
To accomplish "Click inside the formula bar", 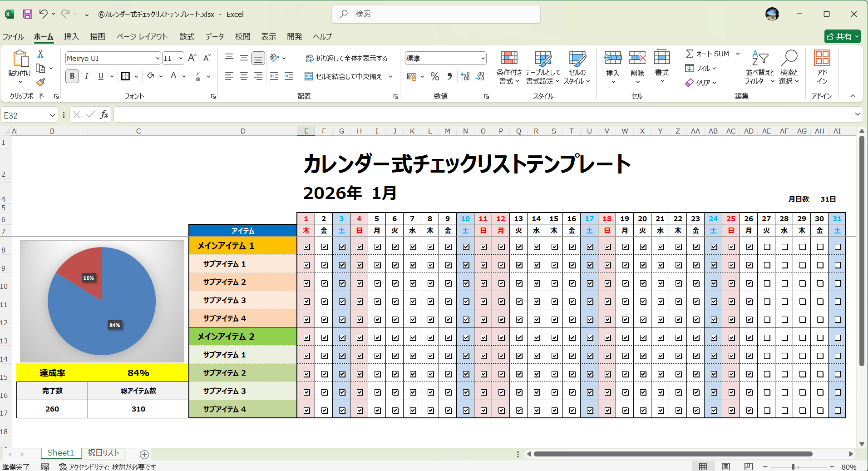I will tap(318, 114).
